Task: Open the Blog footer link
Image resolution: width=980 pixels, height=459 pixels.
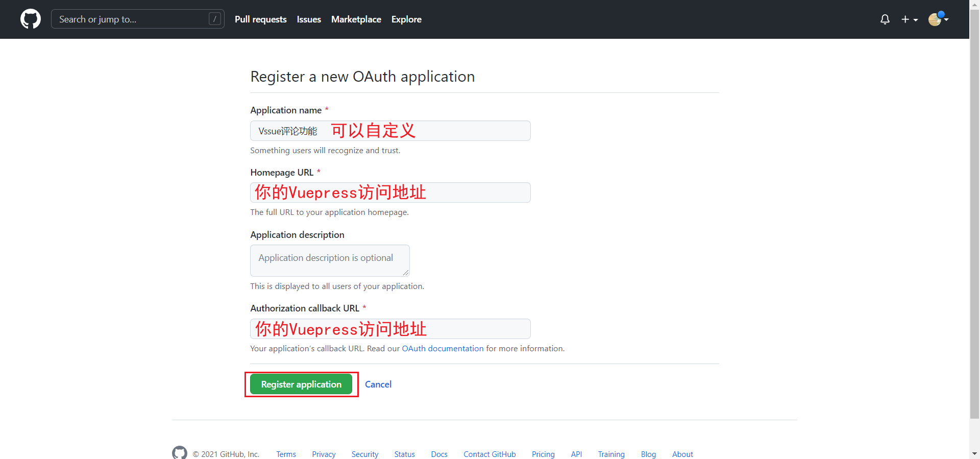Action: point(648,454)
